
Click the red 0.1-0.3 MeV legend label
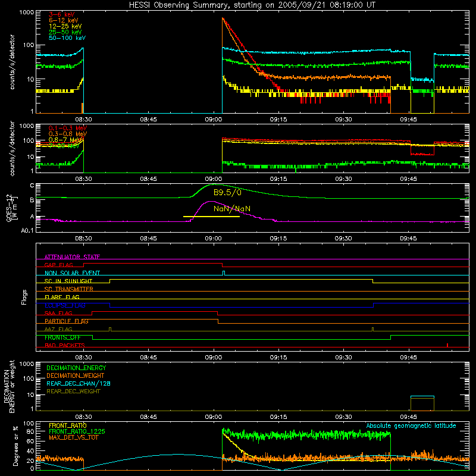(68, 128)
